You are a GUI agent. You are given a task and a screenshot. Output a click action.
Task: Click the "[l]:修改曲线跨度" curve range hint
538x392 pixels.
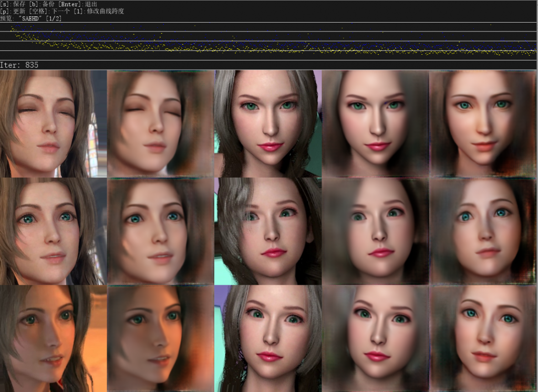(x=99, y=11)
